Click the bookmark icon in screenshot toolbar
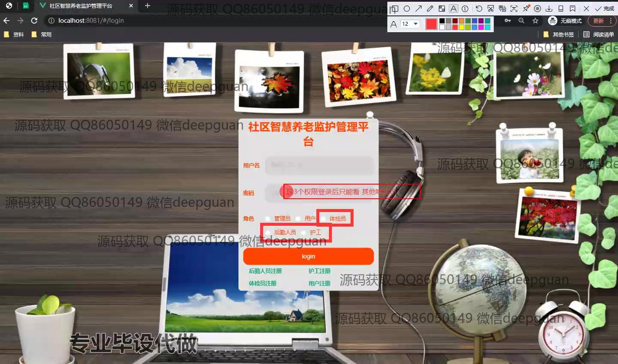The width and height of the screenshot is (618, 364). (573, 9)
